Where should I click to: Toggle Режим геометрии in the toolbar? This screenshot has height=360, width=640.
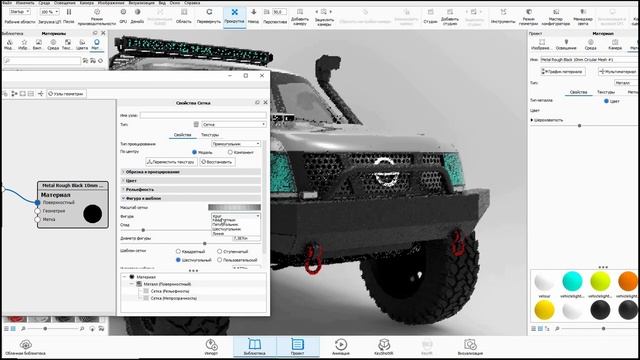click(529, 17)
